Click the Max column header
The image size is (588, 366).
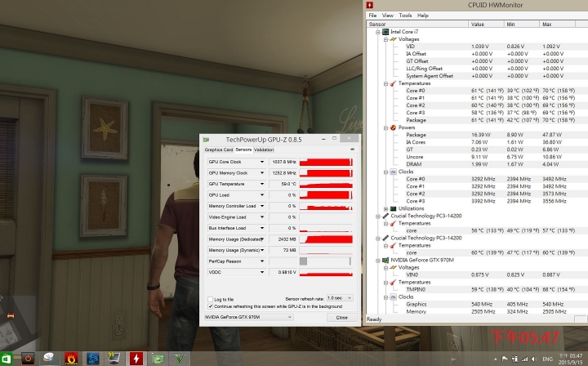tap(557, 24)
